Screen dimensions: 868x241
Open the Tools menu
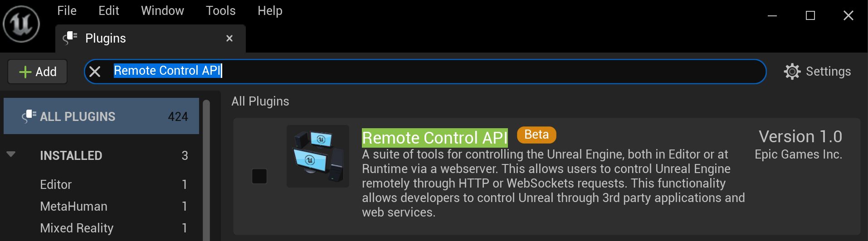click(x=220, y=11)
